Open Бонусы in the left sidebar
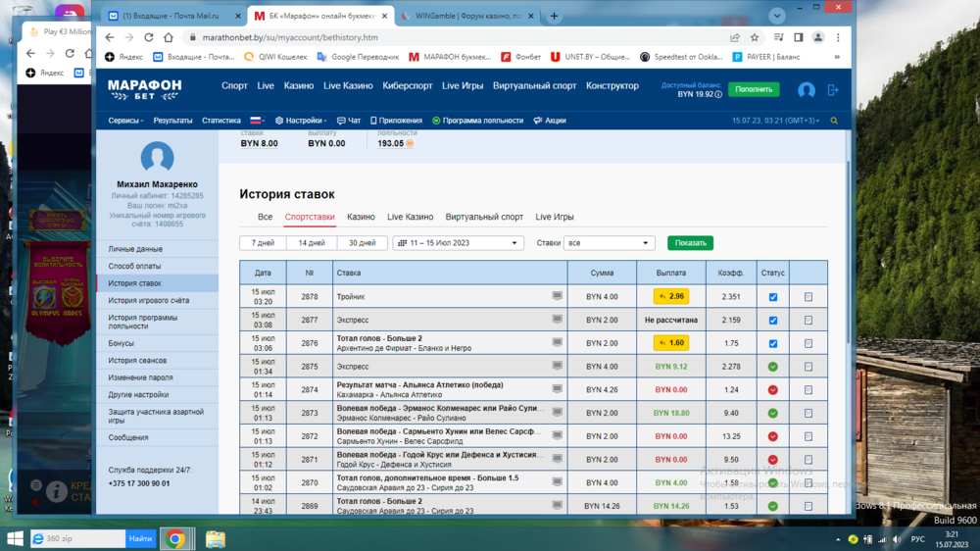Viewport: 980px width, 551px height. point(122,343)
